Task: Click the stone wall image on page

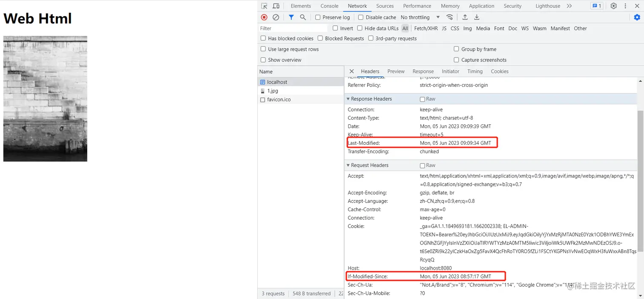Action: 45,98
